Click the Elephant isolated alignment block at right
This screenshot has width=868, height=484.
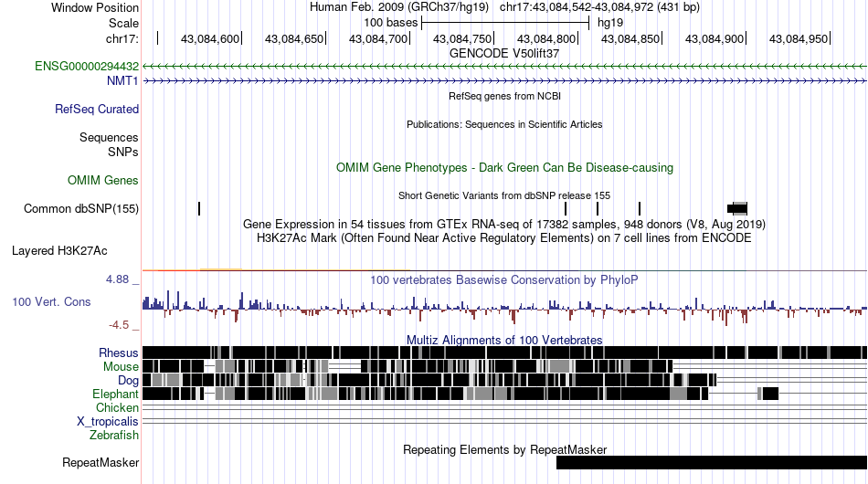768,394
